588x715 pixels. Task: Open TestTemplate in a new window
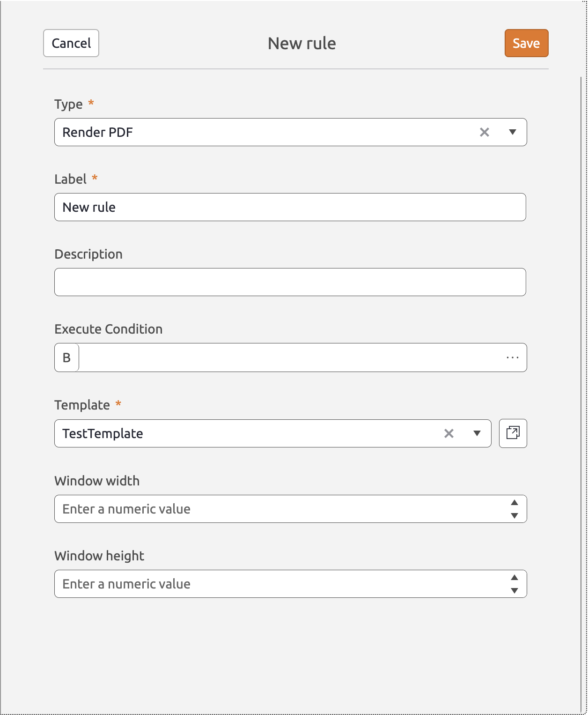513,433
